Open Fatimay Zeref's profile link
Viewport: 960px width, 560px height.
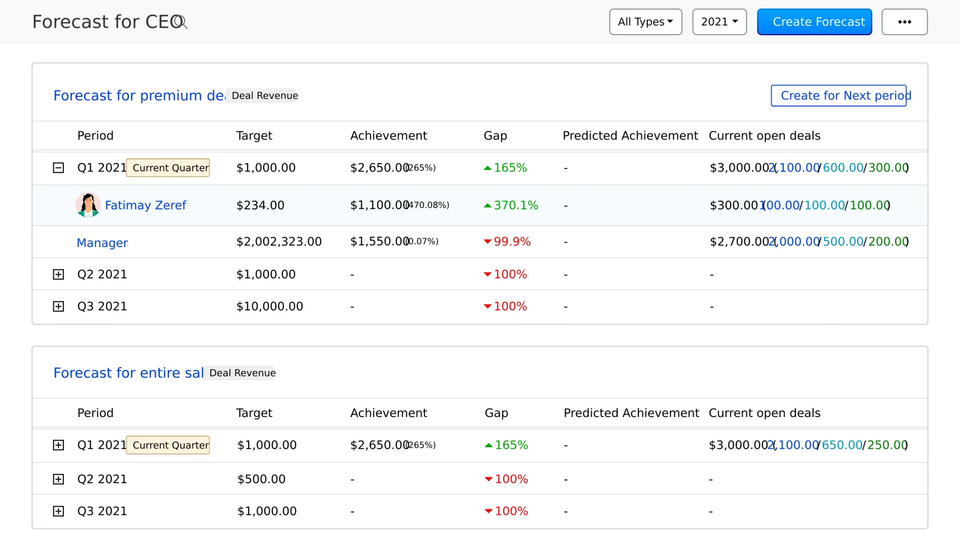pyautogui.click(x=146, y=205)
